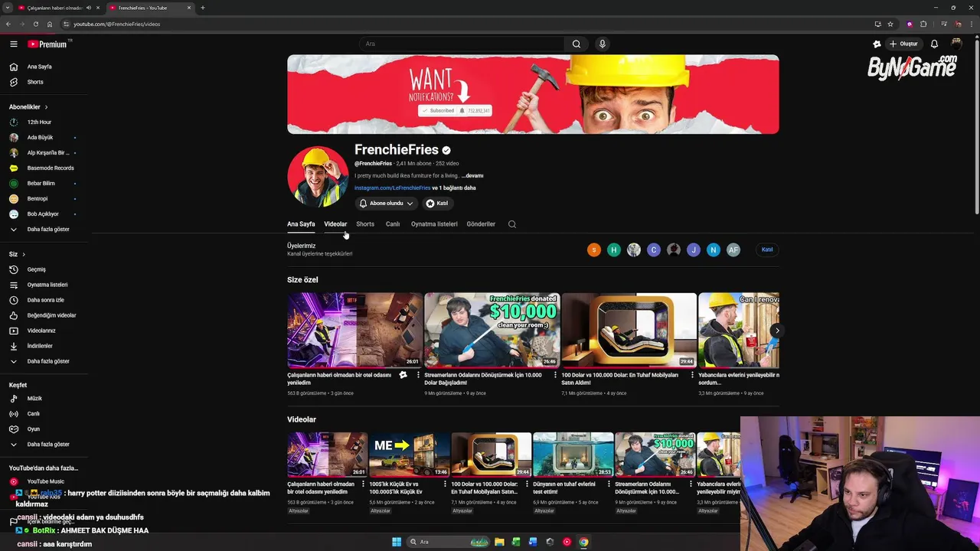Open Videolarınız in sidebar

[43, 331]
